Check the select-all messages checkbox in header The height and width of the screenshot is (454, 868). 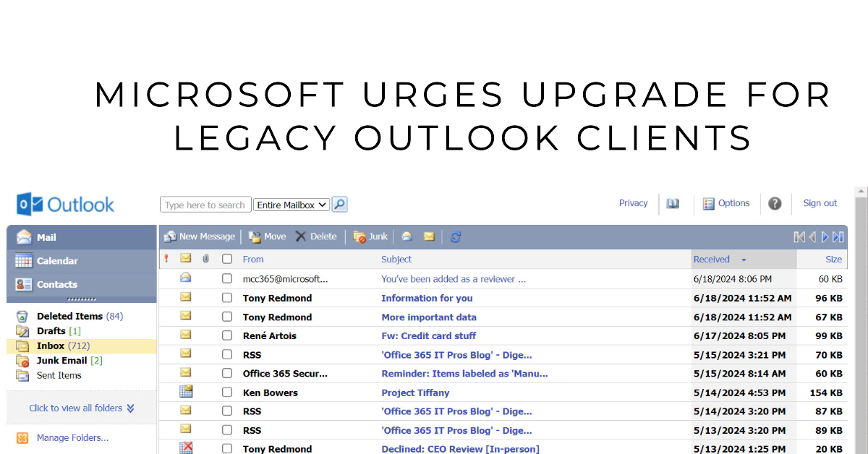[227, 259]
